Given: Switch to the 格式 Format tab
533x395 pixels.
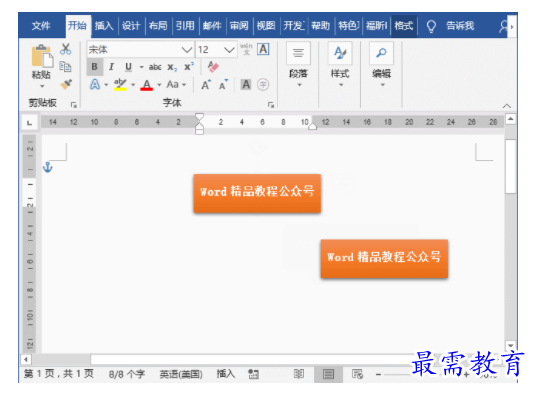Looking at the screenshot, I should (403, 25).
